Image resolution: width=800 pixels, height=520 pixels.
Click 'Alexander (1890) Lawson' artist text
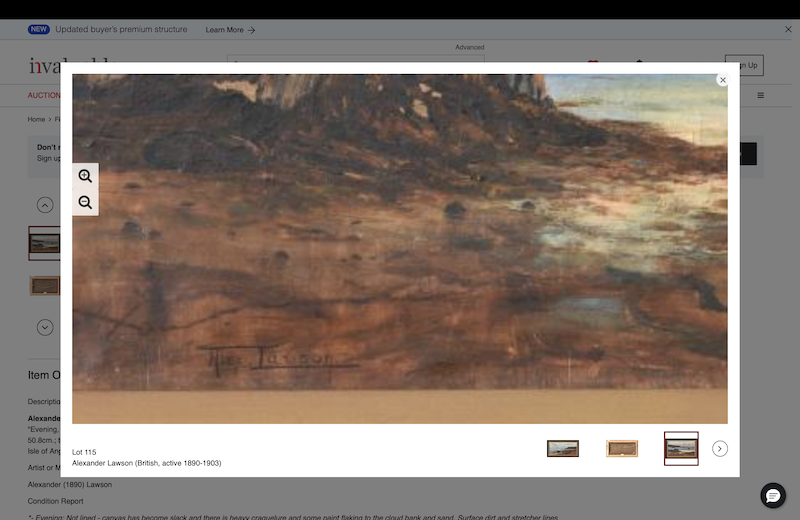coord(70,485)
